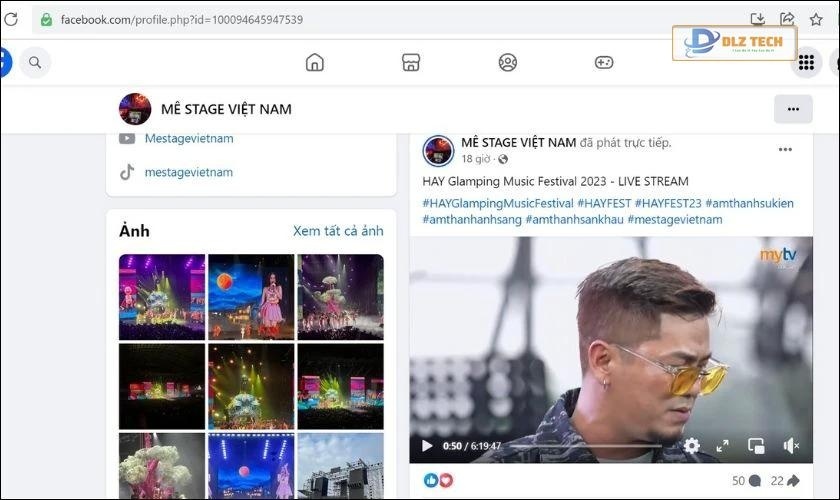The width and height of the screenshot is (840, 500).
Task: Open the first photo in the middle row
Action: coord(162,386)
